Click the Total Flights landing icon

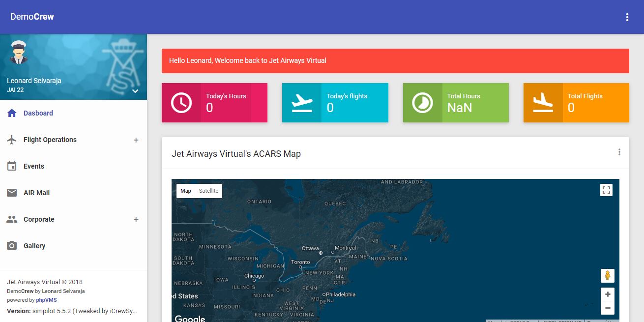pyautogui.click(x=543, y=103)
